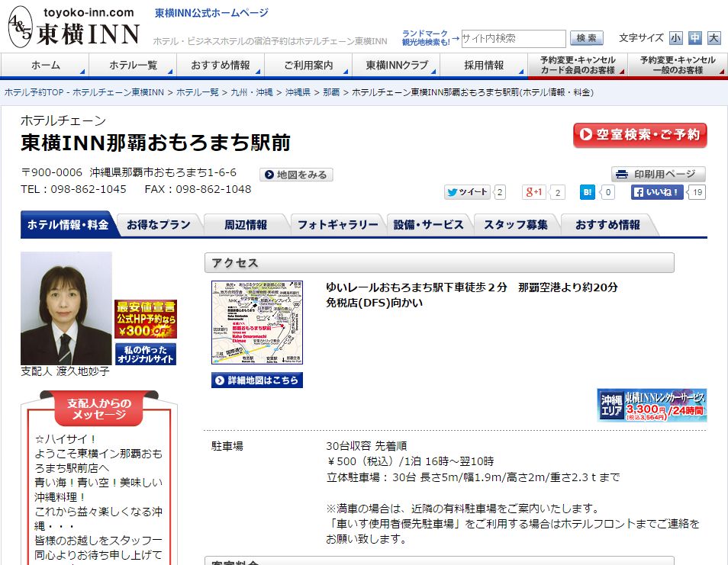Click the 九州・沖縄 breadcrumb link

click(252, 92)
